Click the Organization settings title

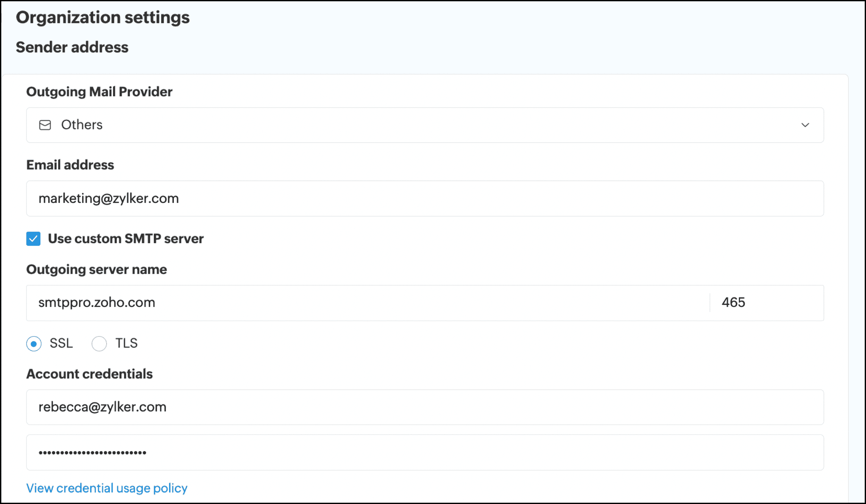coord(103,17)
